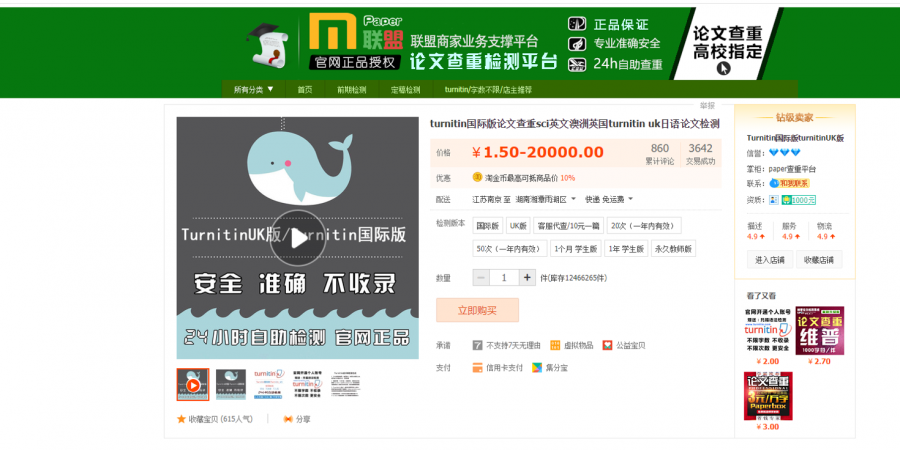This screenshot has width=900, height=450.
Task: Select the UK版 version option
Action: 518,226
